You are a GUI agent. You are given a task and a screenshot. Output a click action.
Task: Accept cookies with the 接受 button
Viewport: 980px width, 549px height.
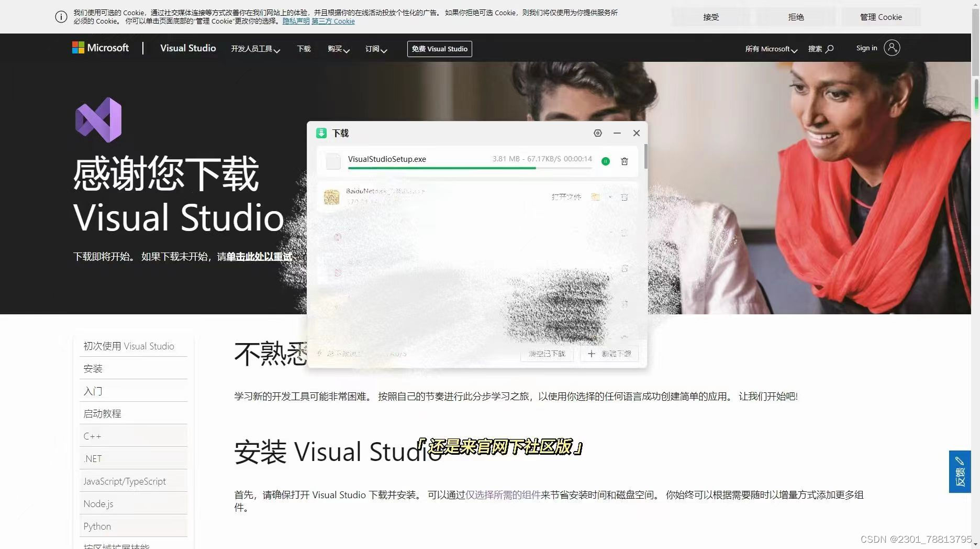click(x=710, y=16)
